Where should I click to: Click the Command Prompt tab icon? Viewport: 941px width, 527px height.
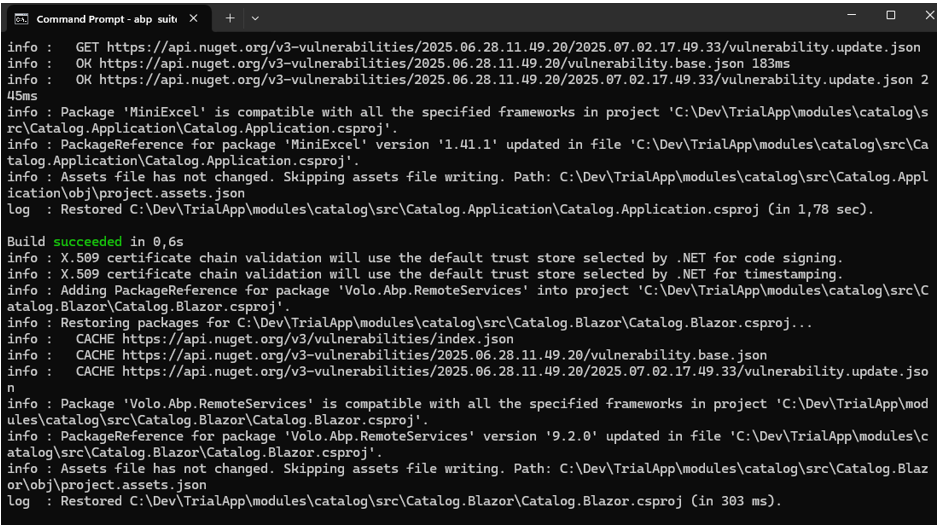21,18
